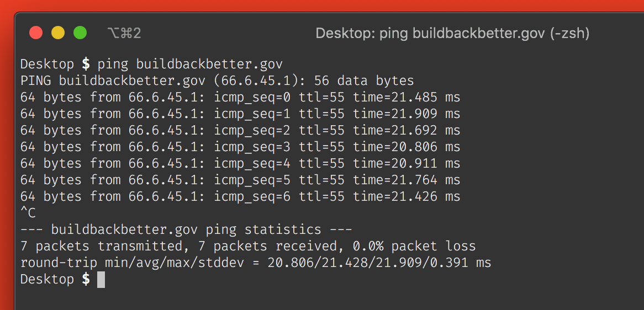Click the ⌥⌘2 window shortcut indicator
Image resolution: width=644 pixels, height=310 pixels.
[124, 33]
